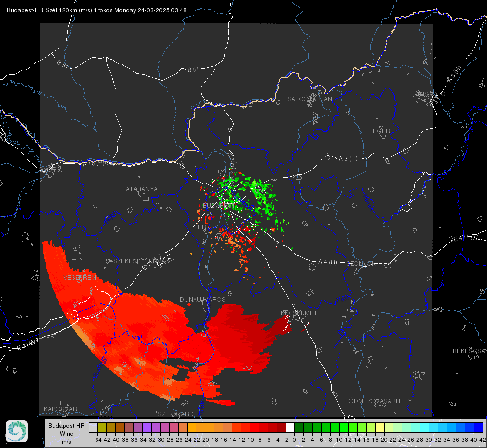
Task: Click the 'A 4 (H)' road label
Action: coord(328,262)
